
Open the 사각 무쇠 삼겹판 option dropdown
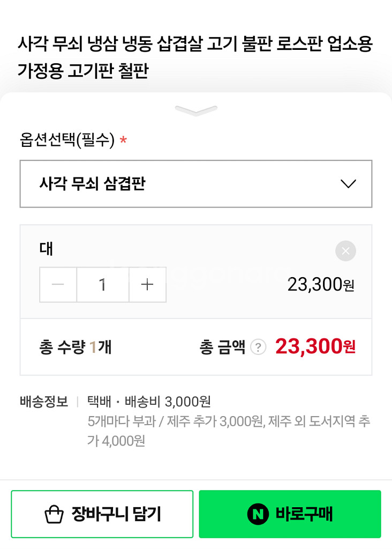click(195, 184)
